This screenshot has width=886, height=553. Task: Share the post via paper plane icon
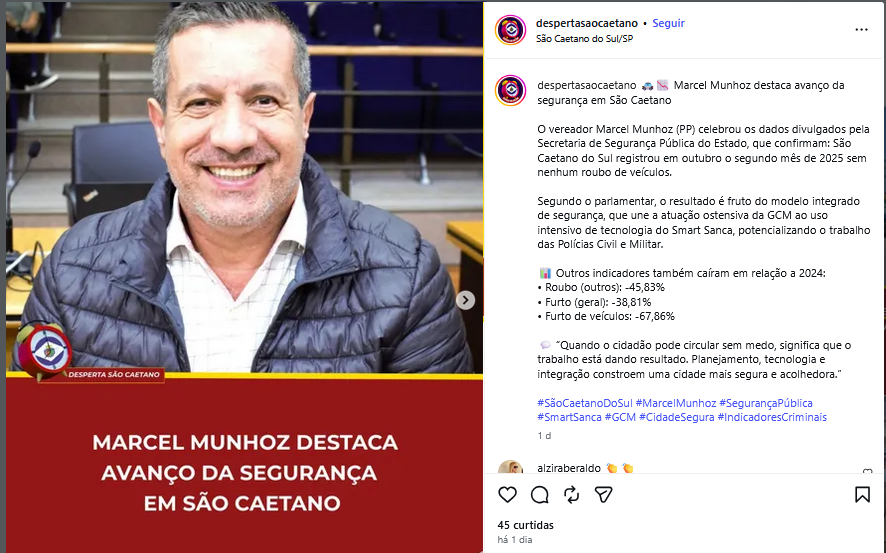coord(603,495)
